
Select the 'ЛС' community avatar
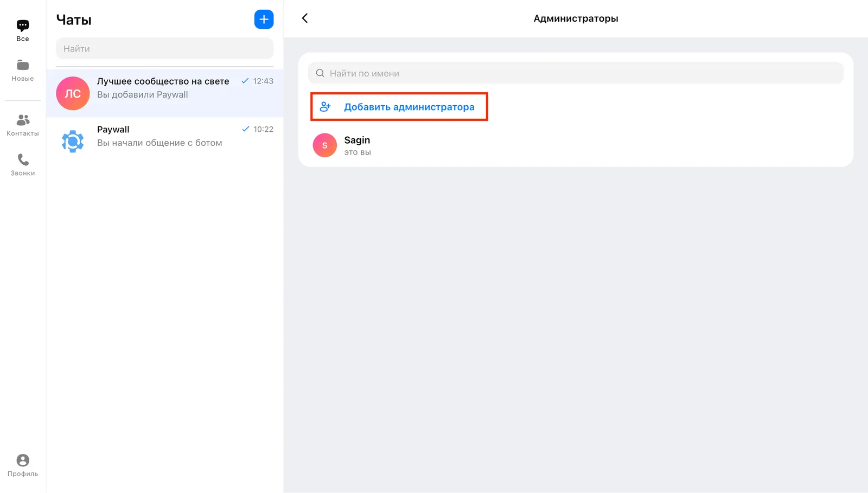tap(73, 93)
